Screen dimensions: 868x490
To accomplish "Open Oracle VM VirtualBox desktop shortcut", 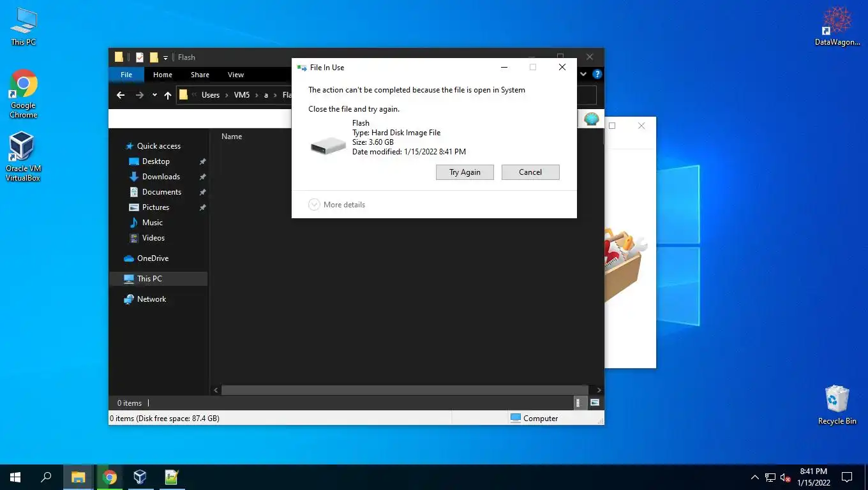I will point(23,157).
